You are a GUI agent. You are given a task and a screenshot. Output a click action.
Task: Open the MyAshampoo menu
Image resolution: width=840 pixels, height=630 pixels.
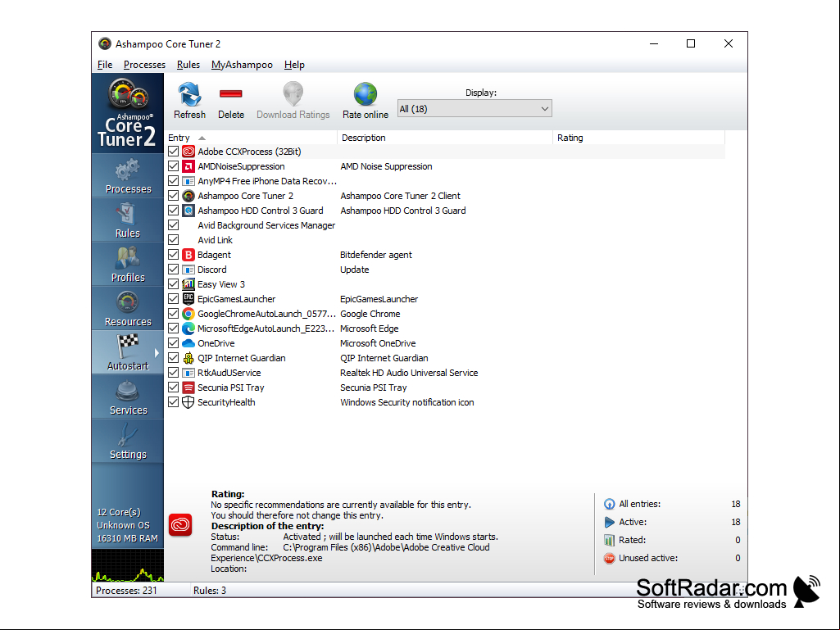click(242, 65)
